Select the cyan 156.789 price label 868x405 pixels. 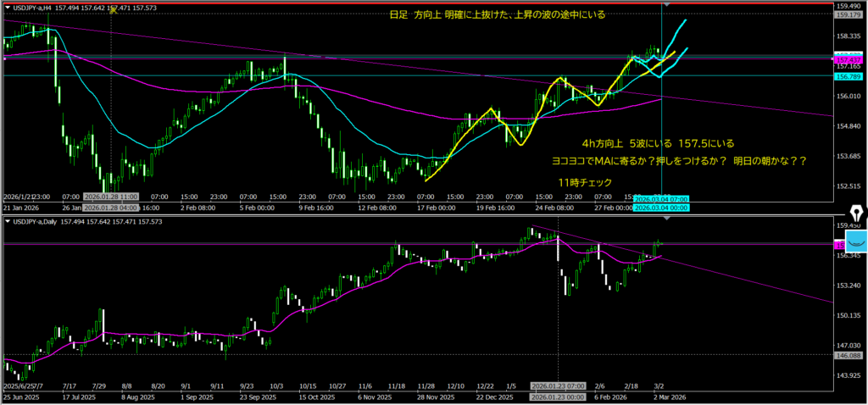pyautogui.click(x=849, y=76)
